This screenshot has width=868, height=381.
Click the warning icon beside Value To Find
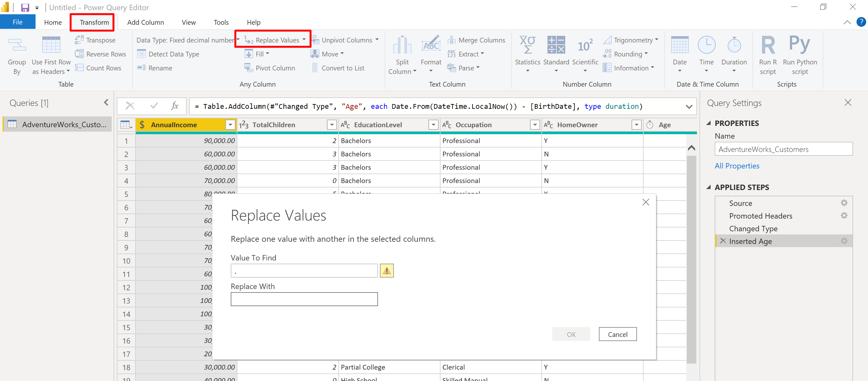click(x=387, y=271)
